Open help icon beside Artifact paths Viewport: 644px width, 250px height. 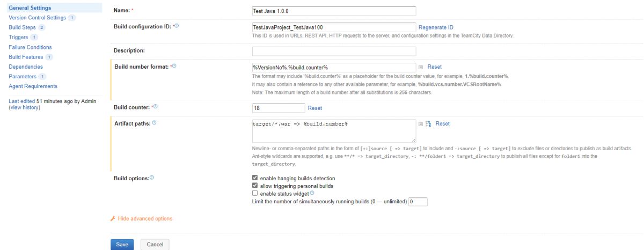click(x=155, y=123)
